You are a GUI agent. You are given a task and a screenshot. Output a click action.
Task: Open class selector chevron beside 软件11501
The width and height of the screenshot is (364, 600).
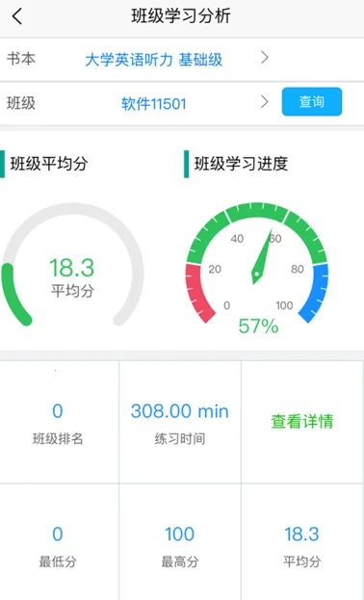(x=264, y=102)
